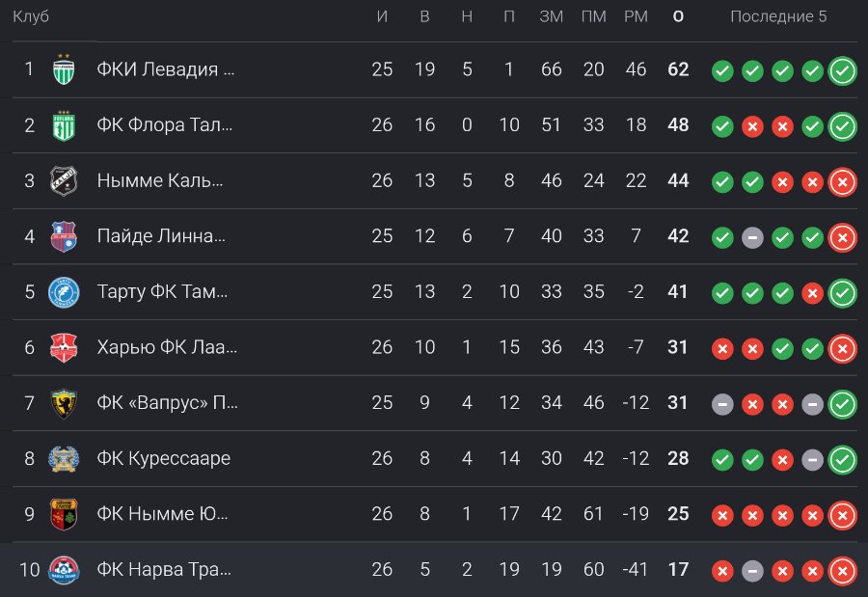Open the Nõmme Kalju black-and-white crest
Screen dimensions: 868x597
coord(64,181)
